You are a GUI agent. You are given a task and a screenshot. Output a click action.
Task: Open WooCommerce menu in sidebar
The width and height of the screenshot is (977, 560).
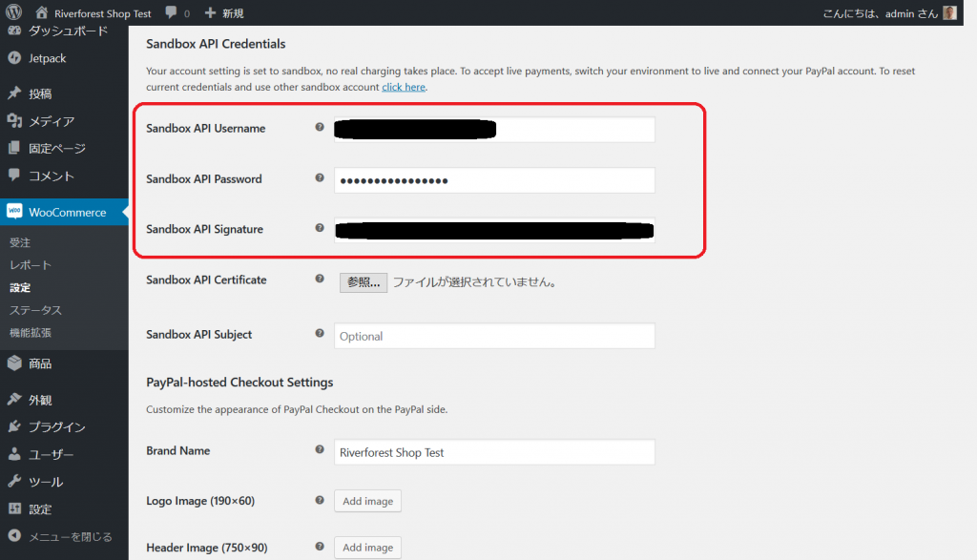click(67, 212)
